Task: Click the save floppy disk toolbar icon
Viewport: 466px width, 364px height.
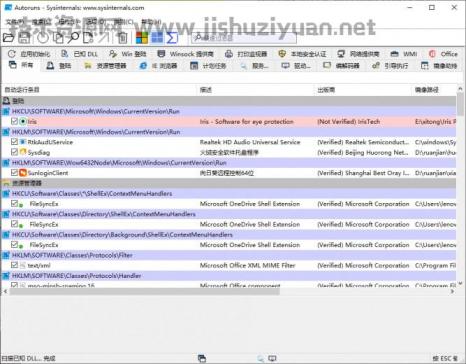Action: point(24,37)
